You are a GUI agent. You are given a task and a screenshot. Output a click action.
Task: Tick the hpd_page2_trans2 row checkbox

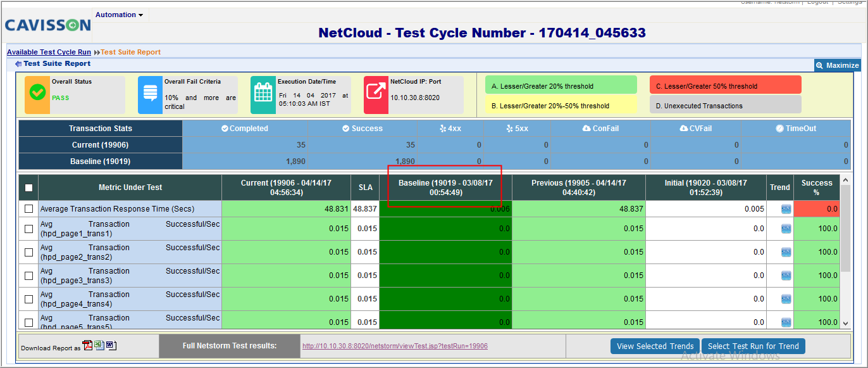[x=28, y=252]
